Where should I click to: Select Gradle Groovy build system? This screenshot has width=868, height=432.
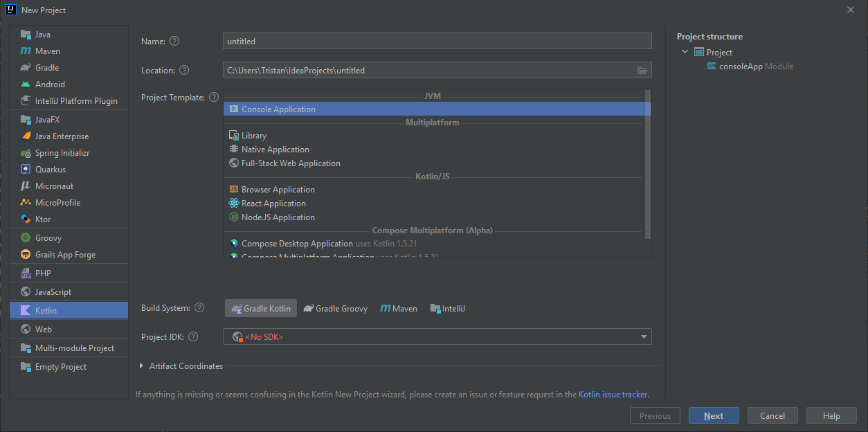336,309
